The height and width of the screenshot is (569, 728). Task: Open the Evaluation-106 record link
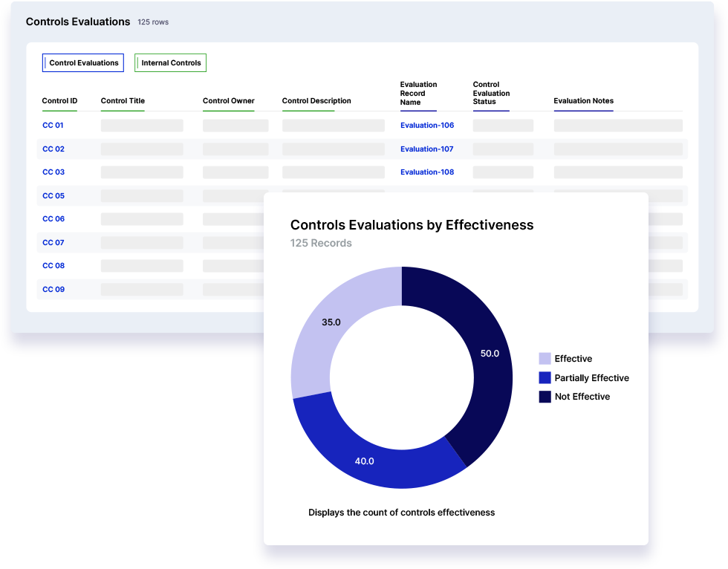[427, 126]
